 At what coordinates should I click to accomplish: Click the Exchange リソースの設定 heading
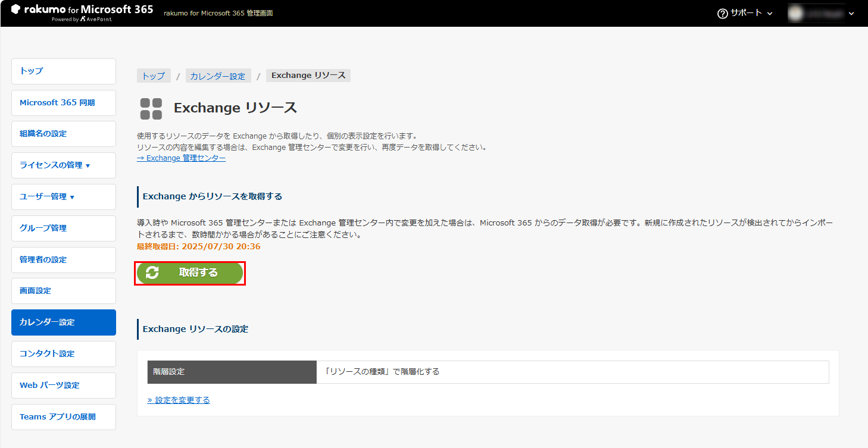195,329
